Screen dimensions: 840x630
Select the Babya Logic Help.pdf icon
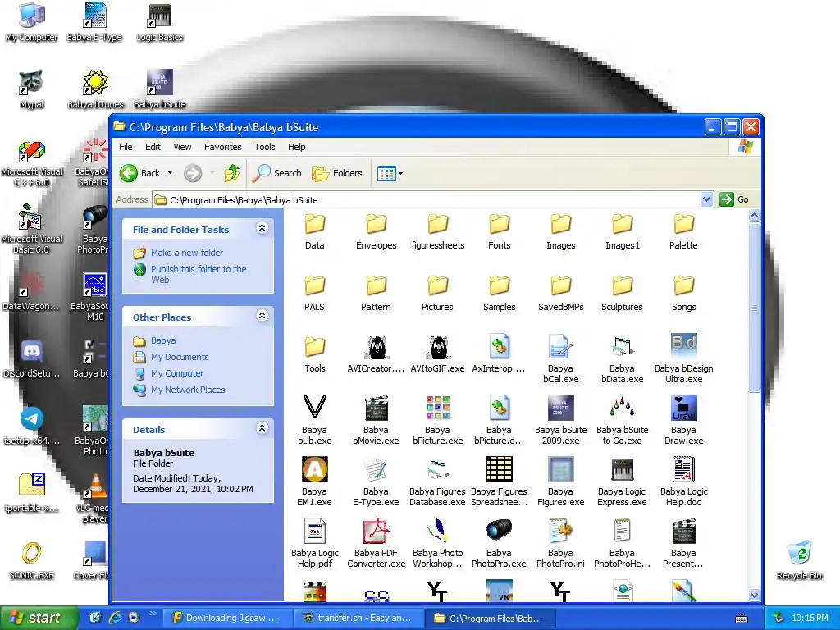[314, 532]
